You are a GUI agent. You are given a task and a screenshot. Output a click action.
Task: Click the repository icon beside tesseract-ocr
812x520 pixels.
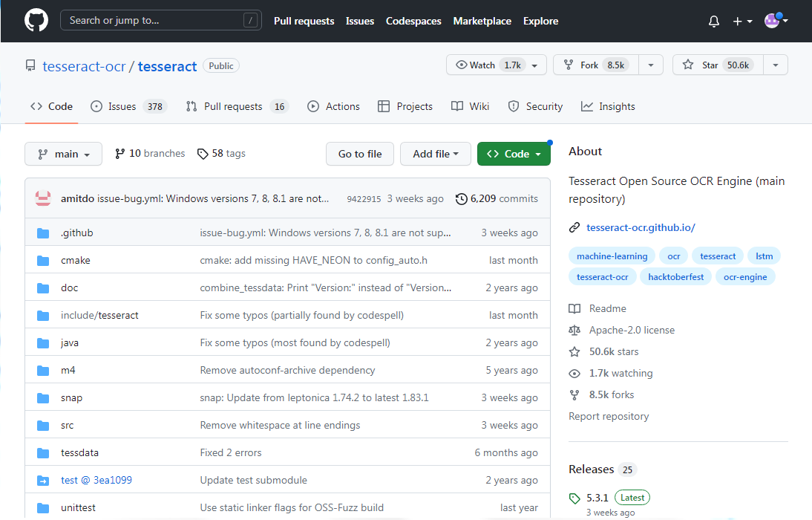pos(30,66)
